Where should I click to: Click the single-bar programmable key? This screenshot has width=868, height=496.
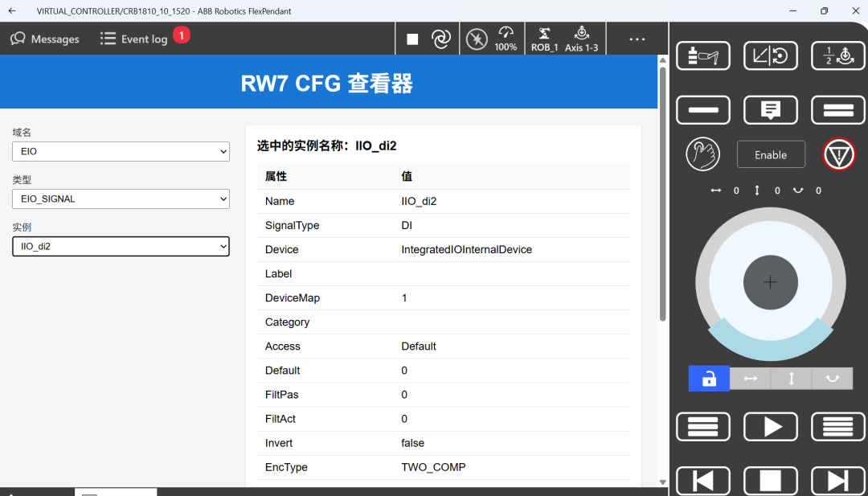[703, 110]
